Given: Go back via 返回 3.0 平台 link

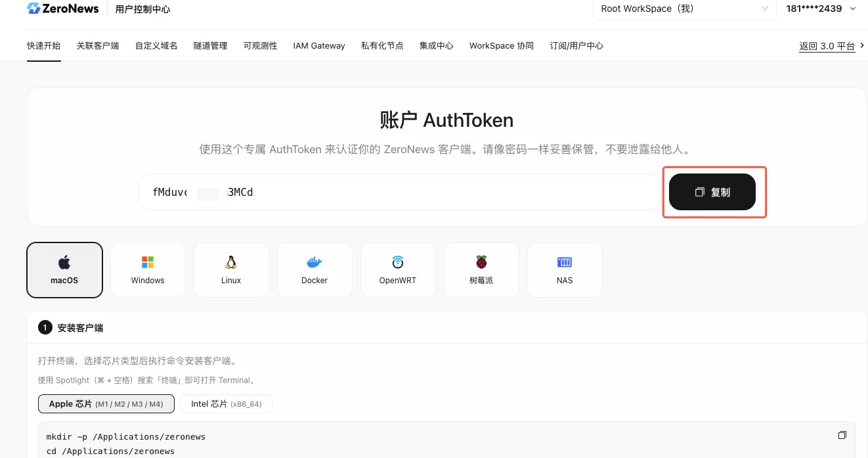Looking at the screenshot, I should pyautogui.click(x=831, y=46).
